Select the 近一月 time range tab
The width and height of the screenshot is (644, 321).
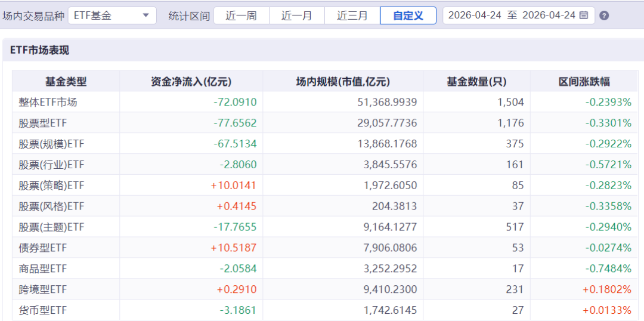click(296, 16)
